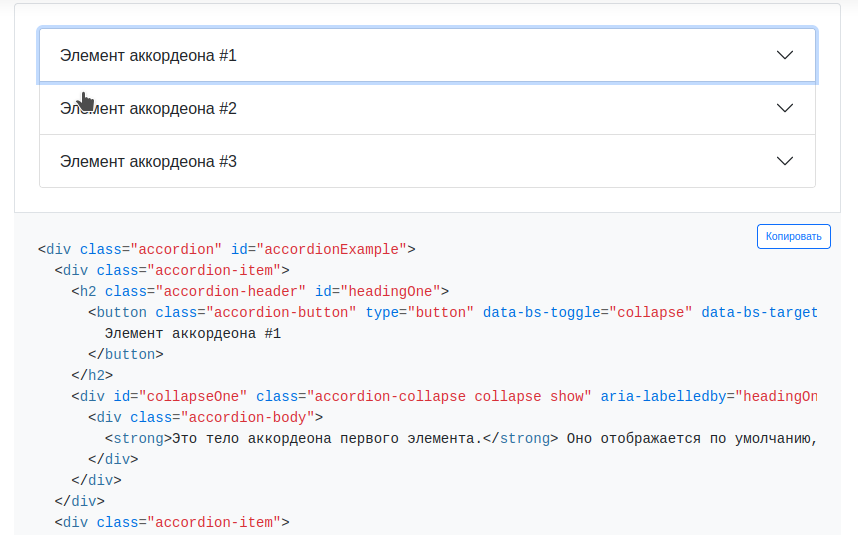Screen dimensions: 858x535
Task: Click the code text "accordionExample"
Action: tap(332, 249)
